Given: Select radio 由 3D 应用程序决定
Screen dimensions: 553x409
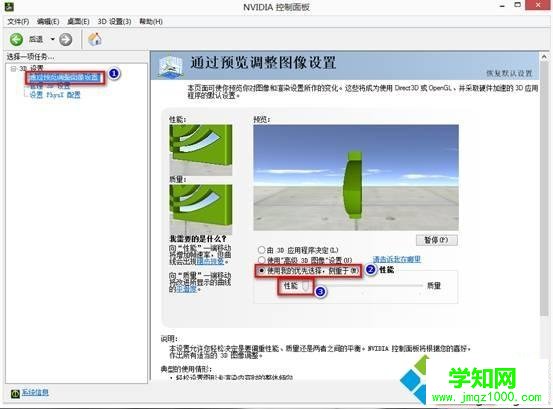Looking at the screenshot, I should [x=261, y=250].
